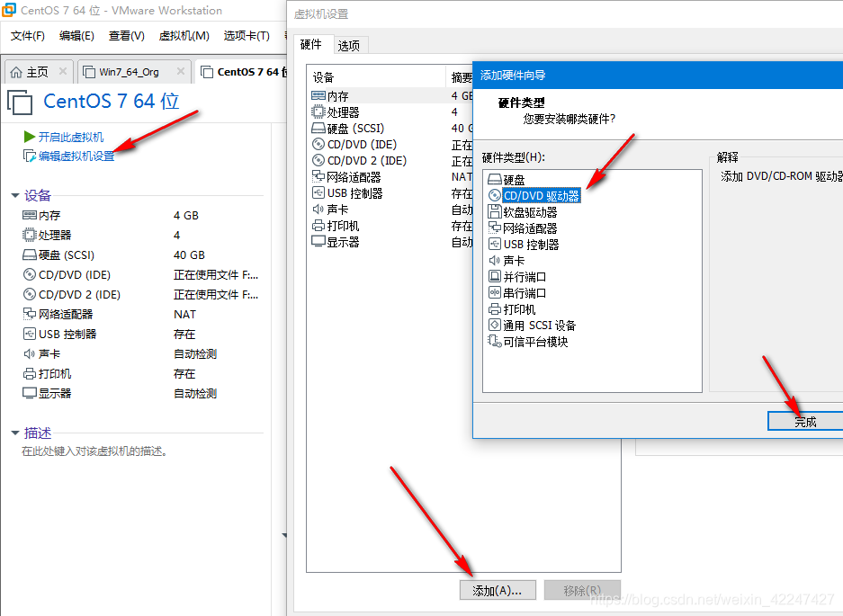Click the hard disk (SCSI) icon in main window
The height and width of the screenshot is (616, 843).
tap(30, 254)
